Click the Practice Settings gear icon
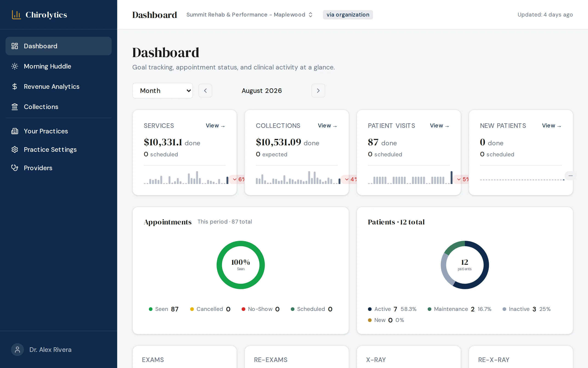Screen dimensions: 588x368 14,149
